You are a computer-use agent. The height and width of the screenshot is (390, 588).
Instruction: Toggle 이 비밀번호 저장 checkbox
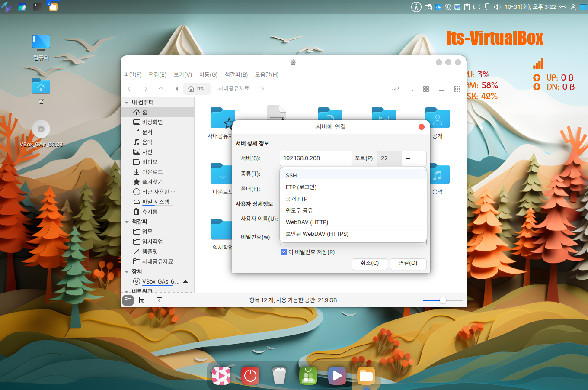[x=284, y=252]
